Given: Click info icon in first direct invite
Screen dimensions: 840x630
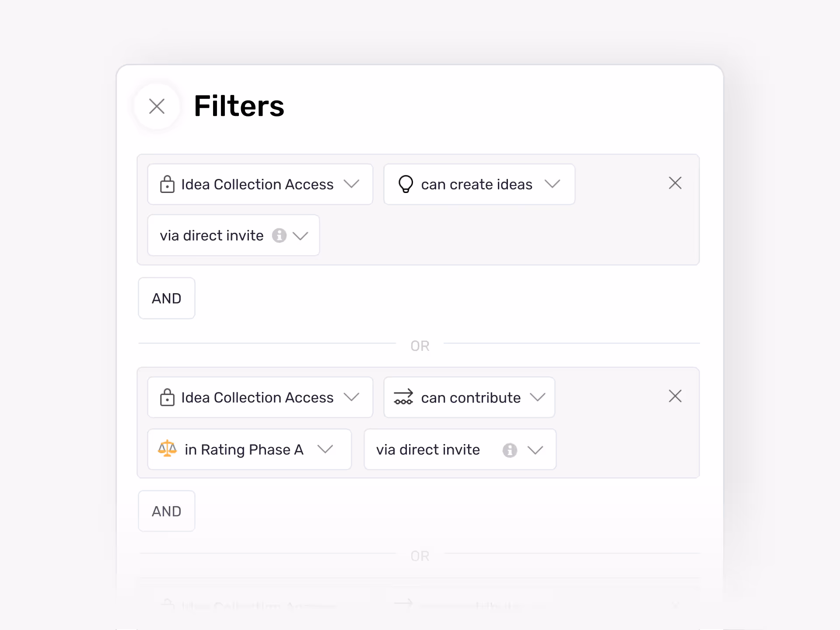Looking at the screenshot, I should (279, 235).
